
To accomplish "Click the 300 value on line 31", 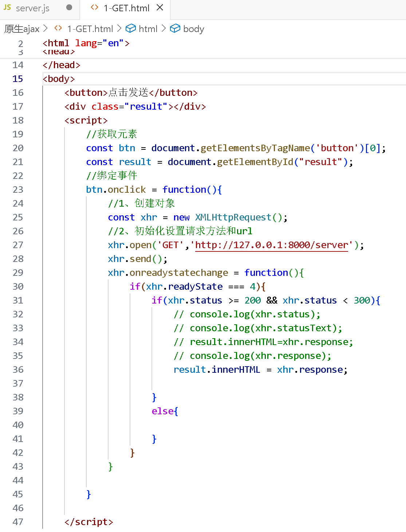I will pyautogui.click(x=362, y=300).
